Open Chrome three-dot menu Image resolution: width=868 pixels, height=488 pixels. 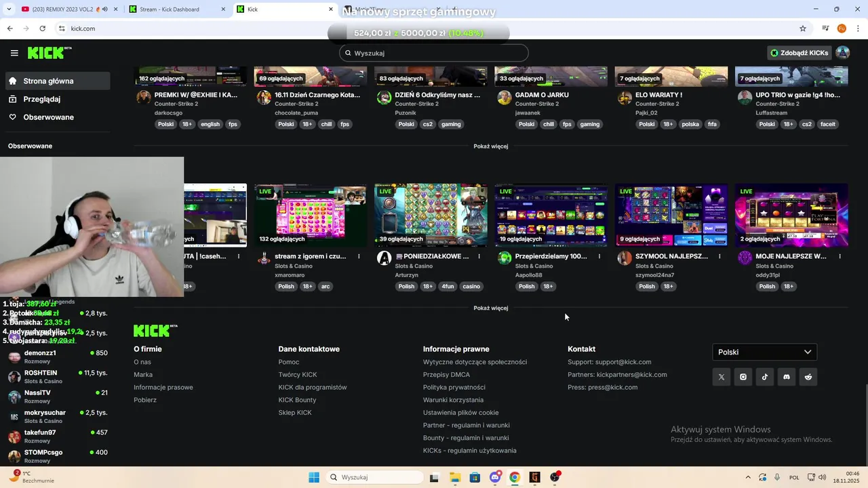858,28
